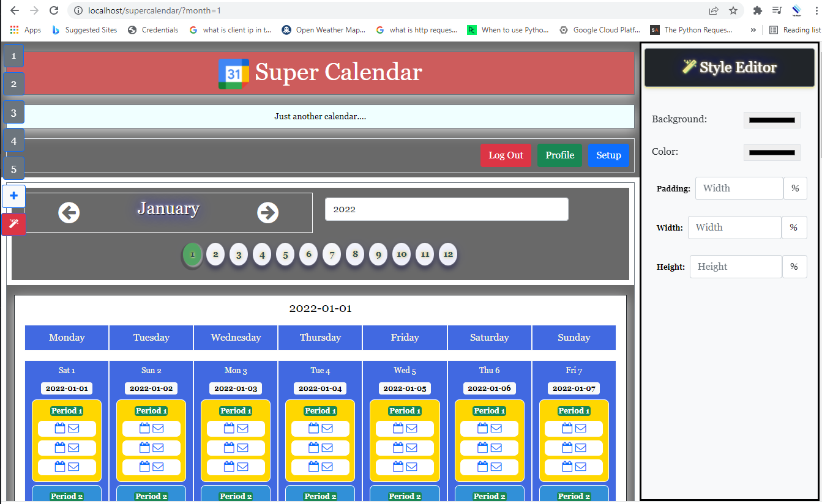The width and height of the screenshot is (822, 504).
Task: Click calendar icon in top Period 1 row of 2022-01-06
Action: pos(482,428)
